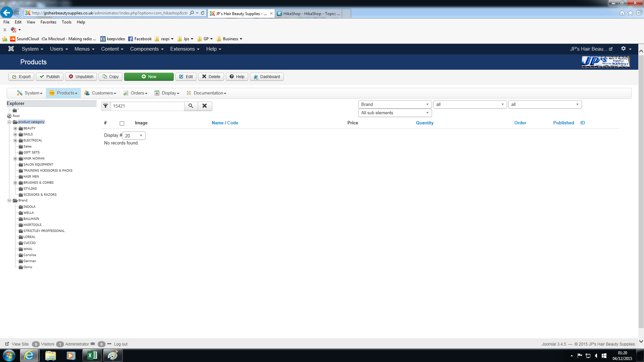The image size is (644, 362).
Task: Click the Administrator messages envelope icon
Action: pyautogui.click(x=93, y=344)
